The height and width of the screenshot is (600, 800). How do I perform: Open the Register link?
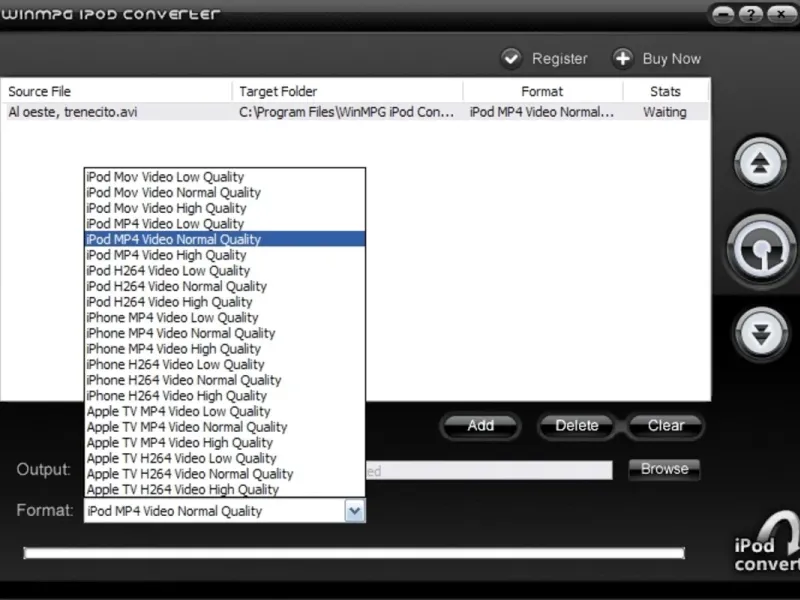point(560,59)
